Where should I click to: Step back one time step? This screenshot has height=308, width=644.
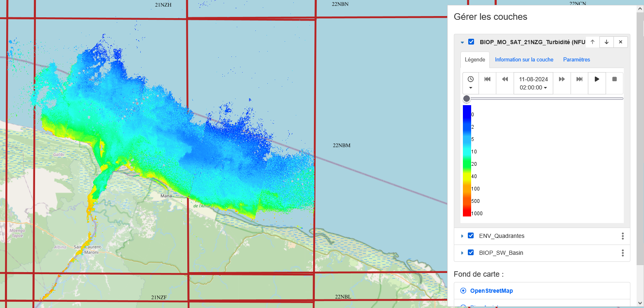point(505,79)
